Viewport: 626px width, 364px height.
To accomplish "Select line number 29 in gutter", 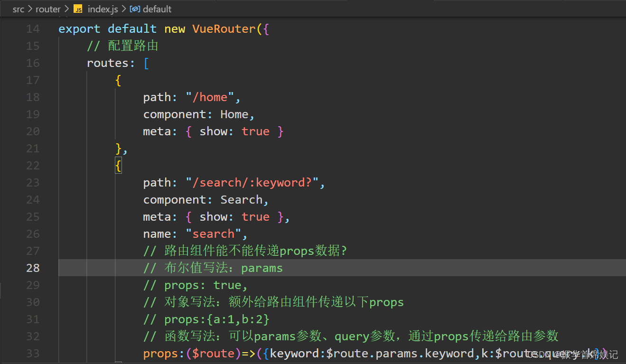I will (x=33, y=285).
